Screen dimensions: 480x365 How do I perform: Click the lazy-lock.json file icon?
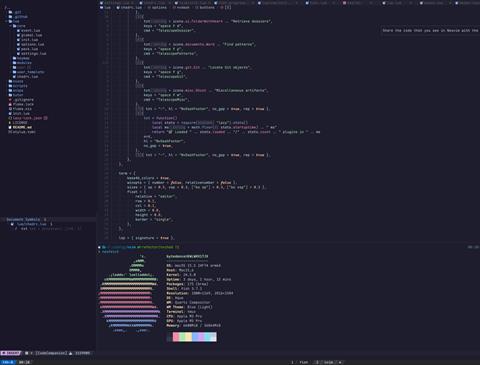pyautogui.click(x=10, y=118)
